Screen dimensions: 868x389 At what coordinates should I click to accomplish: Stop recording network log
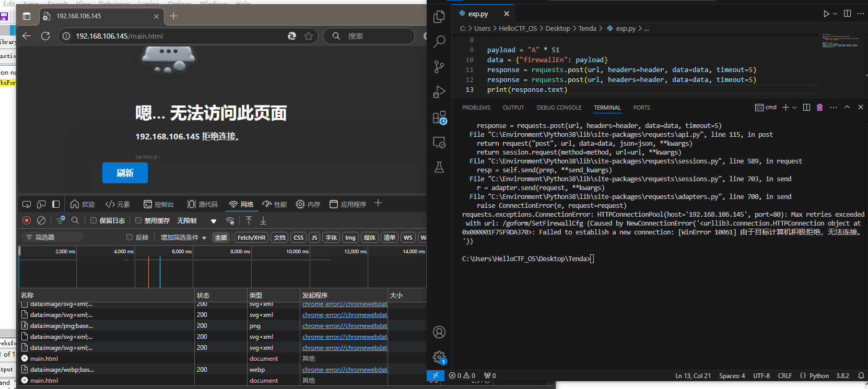click(x=27, y=220)
